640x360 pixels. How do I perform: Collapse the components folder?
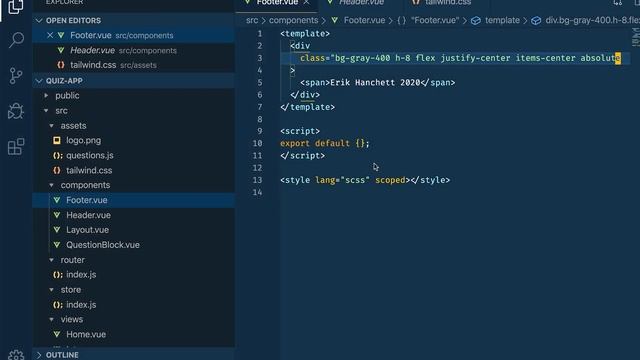click(x=51, y=185)
